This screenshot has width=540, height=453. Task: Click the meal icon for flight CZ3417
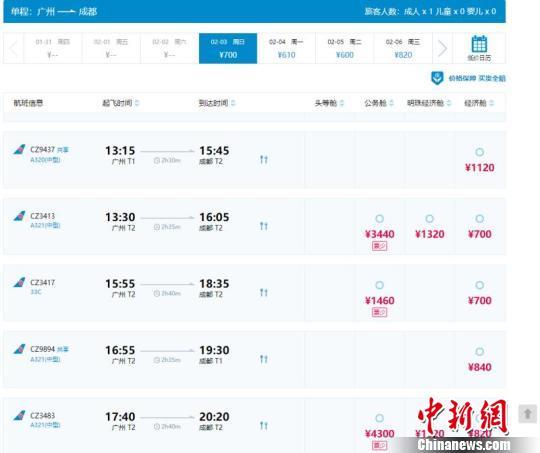[263, 292]
